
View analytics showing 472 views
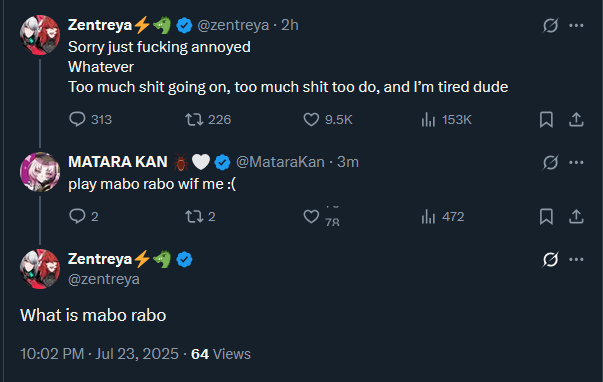(x=443, y=217)
